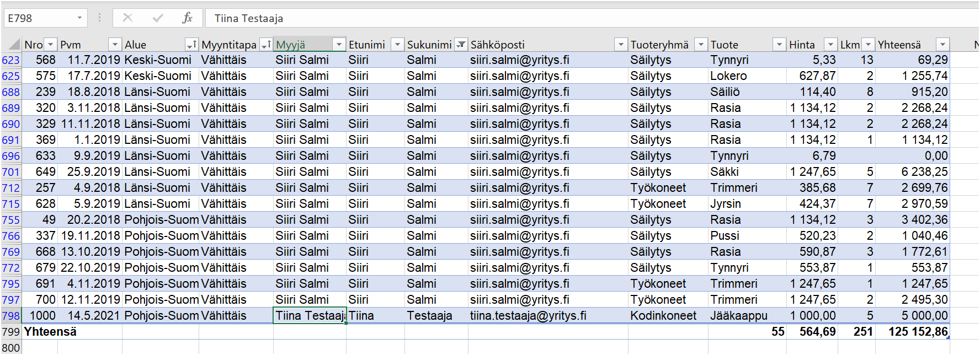Screen dimensions: 980x355
Task: Select row header 799
Action: 11,332
